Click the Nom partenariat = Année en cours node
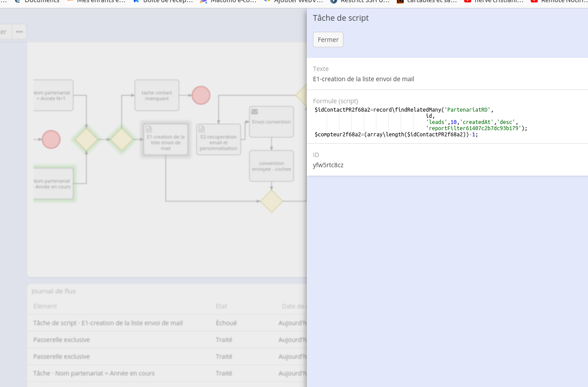This screenshot has height=387, width=588. click(53, 184)
